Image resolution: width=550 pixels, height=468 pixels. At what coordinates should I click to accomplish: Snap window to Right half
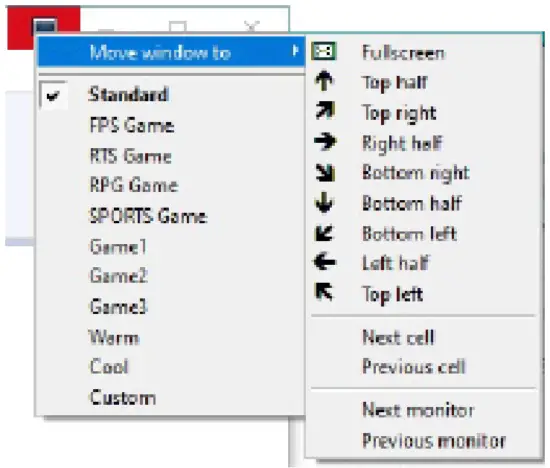[402, 143]
